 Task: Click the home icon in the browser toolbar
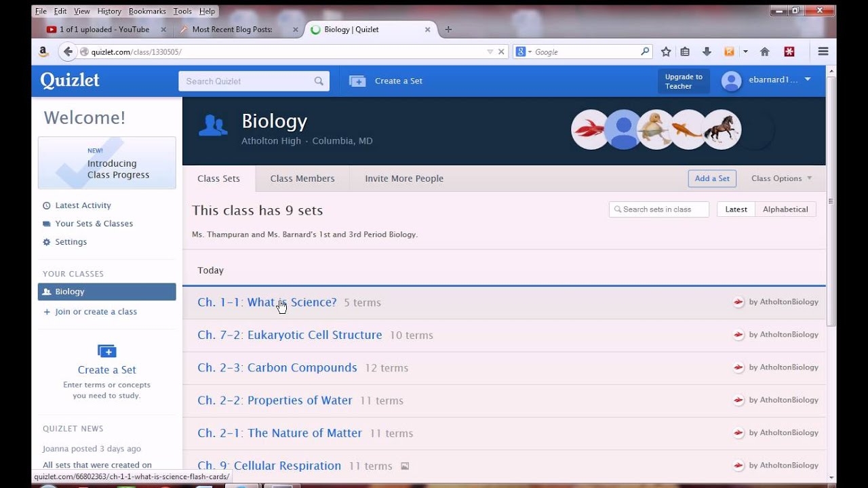pyautogui.click(x=764, y=51)
